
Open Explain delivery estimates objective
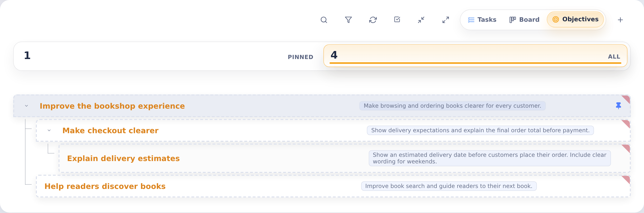[123, 158]
